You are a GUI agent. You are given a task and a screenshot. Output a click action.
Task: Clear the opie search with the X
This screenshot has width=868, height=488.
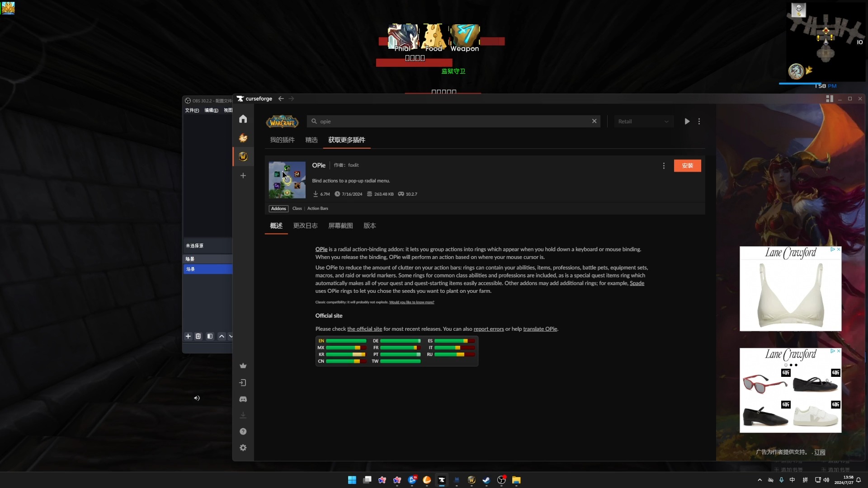click(594, 121)
